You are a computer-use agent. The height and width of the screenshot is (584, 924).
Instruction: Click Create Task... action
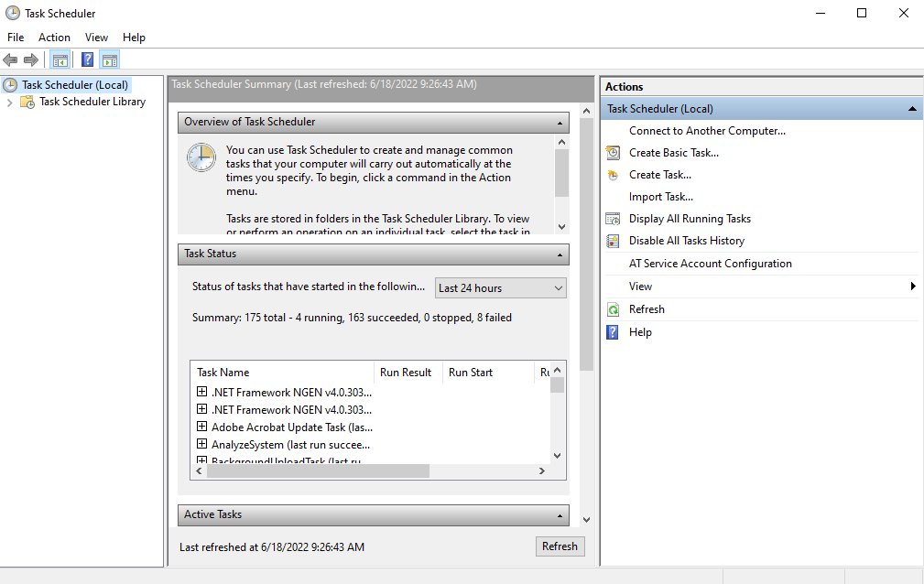coord(660,175)
